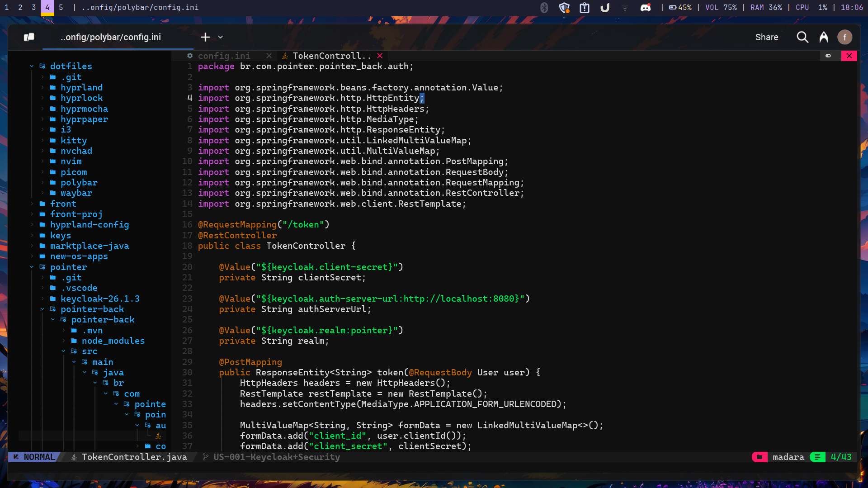This screenshot has width=868, height=488.
Task: Switch to workspace 1
Action: click(7, 8)
